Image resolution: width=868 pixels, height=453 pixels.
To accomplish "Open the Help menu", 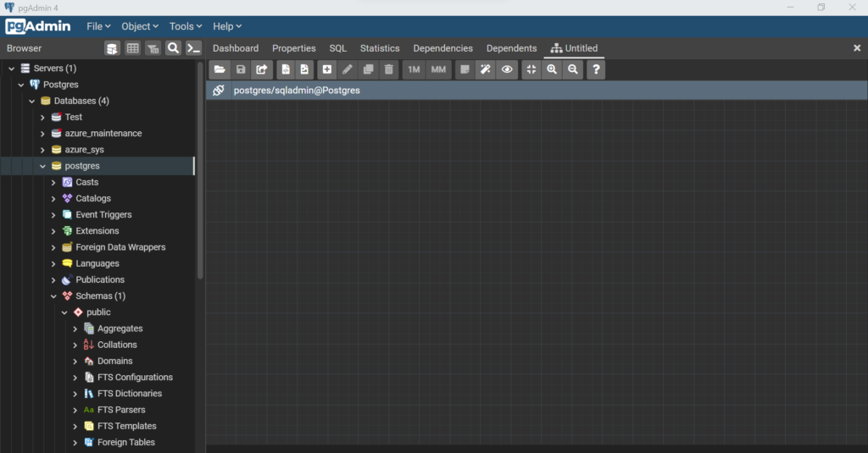I will pos(227,26).
